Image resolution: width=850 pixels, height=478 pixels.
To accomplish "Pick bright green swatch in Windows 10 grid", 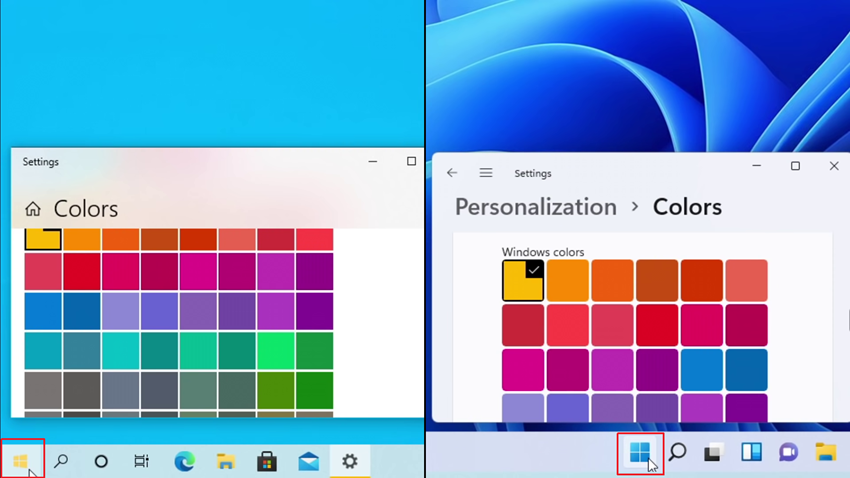I will 276,351.
